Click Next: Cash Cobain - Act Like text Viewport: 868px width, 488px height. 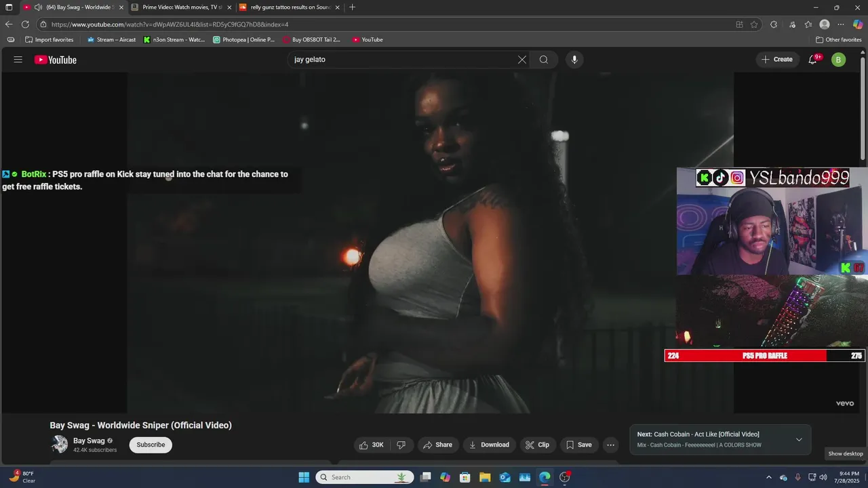pos(698,434)
